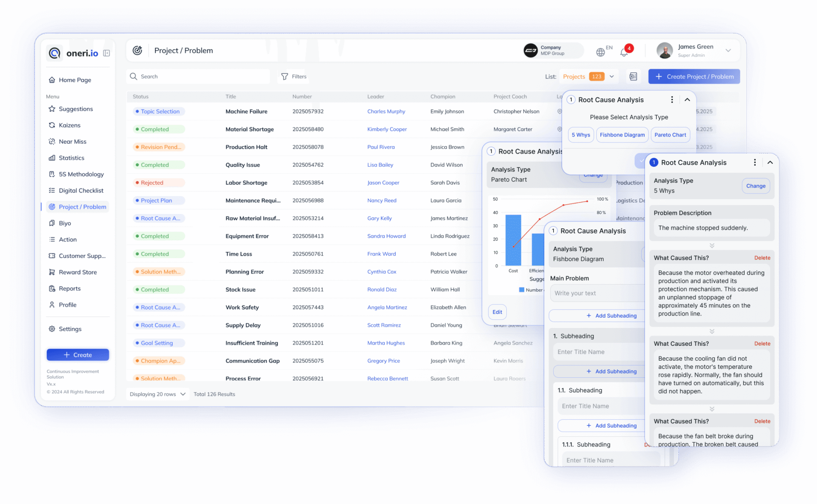
Task: Expand the James Green user dropdown
Action: coord(728,51)
